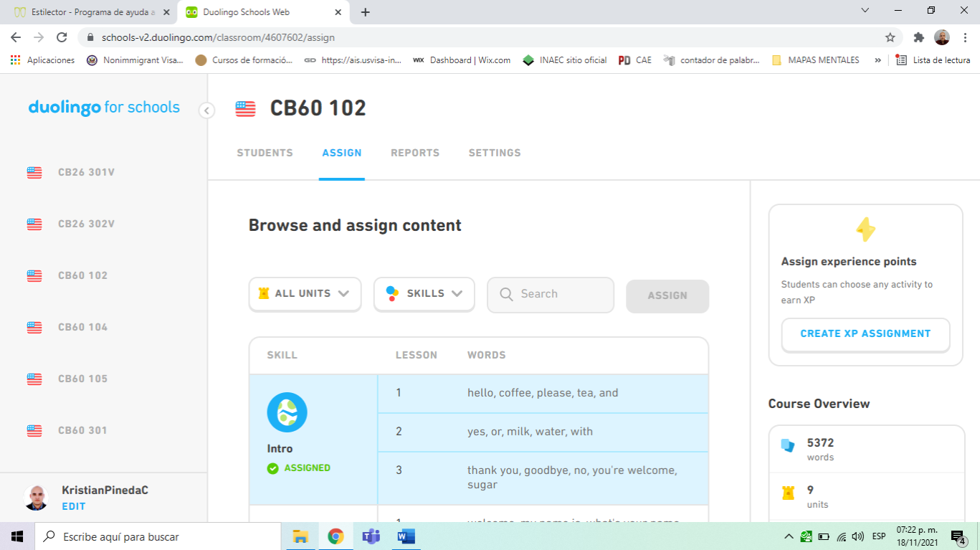The height and width of the screenshot is (550, 980).
Task: Click the duolingo for schools logo
Action: (x=104, y=108)
